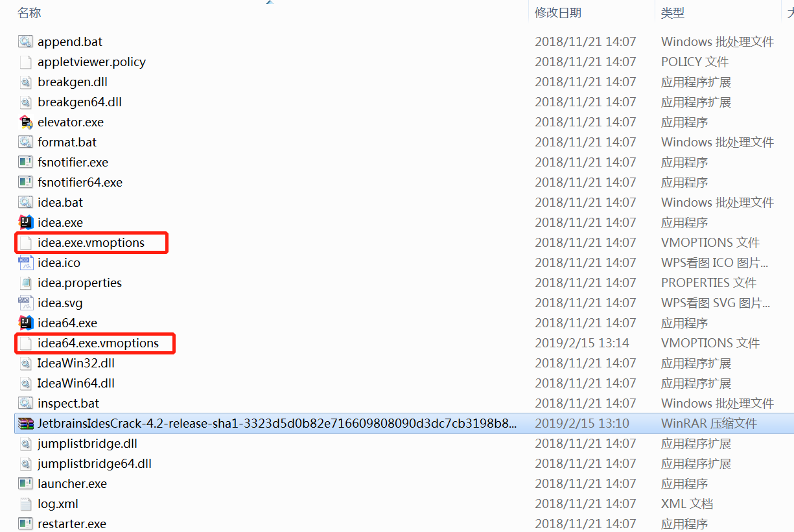Click the file name restarter.exe
794x532 pixels.
[x=72, y=524]
